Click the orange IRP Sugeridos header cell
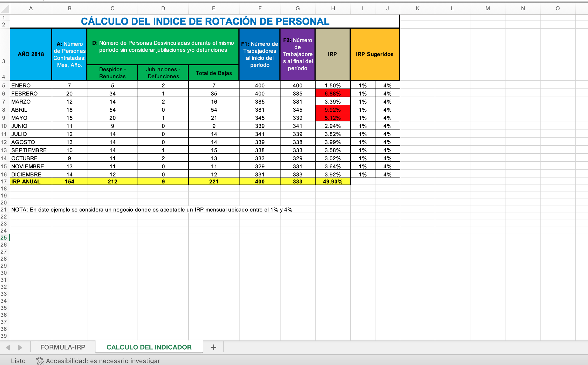 tap(374, 54)
